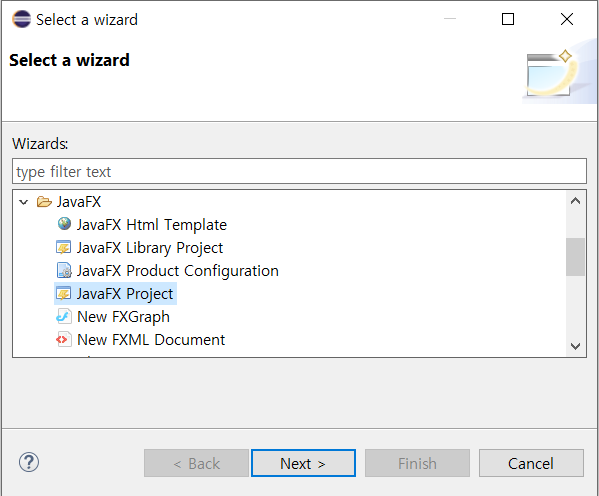
Task: Click the New FXGraph file icon
Action: (x=63, y=316)
